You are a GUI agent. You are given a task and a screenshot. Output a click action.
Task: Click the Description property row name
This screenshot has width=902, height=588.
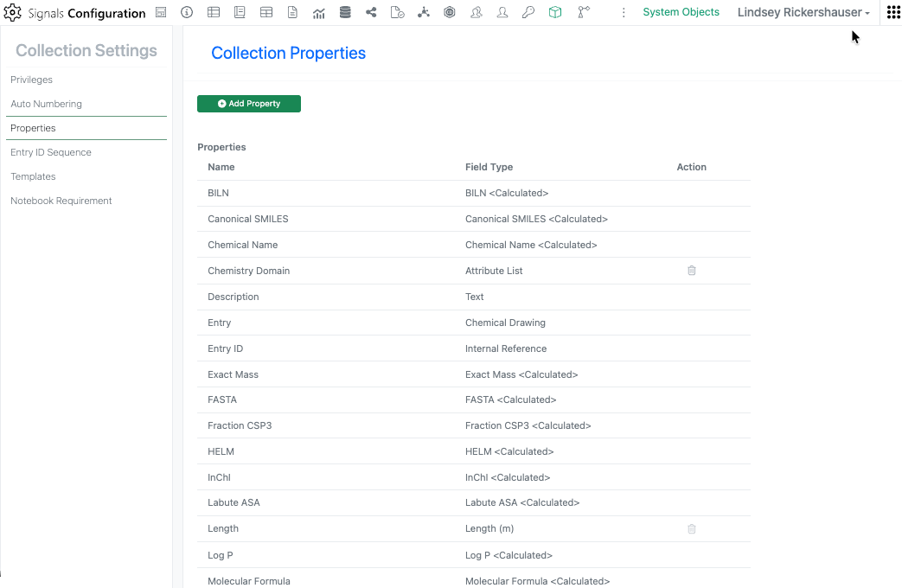click(233, 297)
